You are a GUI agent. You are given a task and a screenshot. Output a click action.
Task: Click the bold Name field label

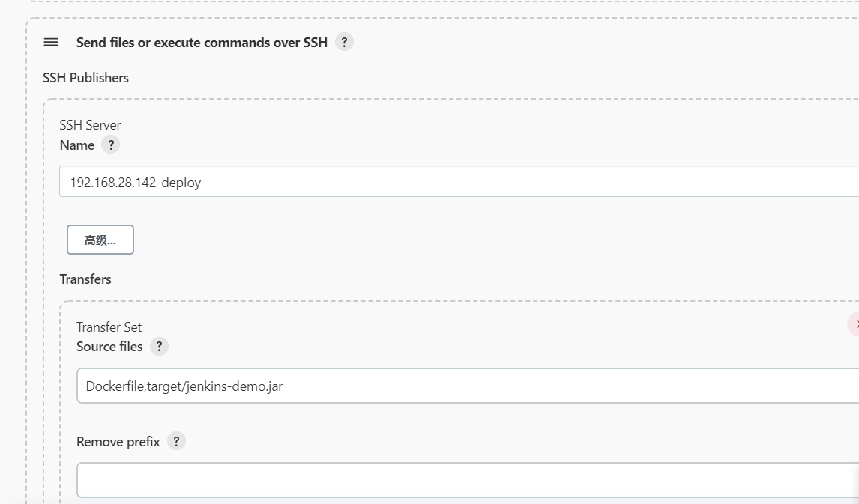click(x=77, y=145)
